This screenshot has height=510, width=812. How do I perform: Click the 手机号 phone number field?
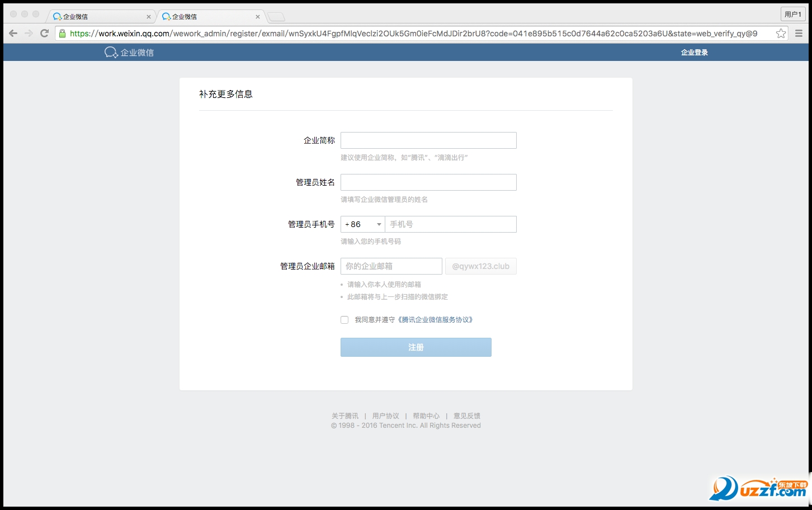point(451,224)
